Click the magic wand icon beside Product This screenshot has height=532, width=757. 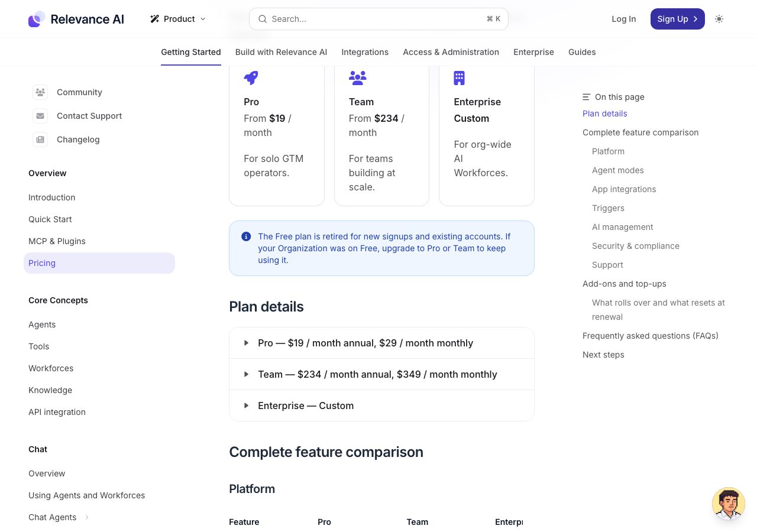click(155, 19)
